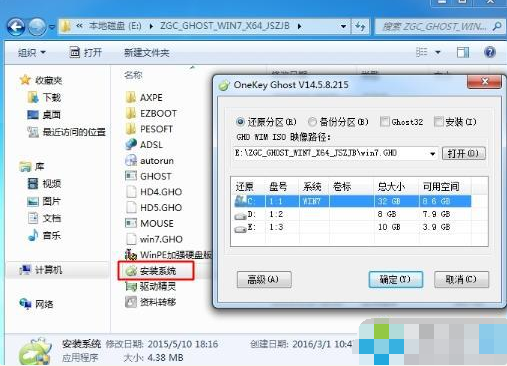Select the D: partition row
This screenshot has width=507, height=366.
click(352, 214)
